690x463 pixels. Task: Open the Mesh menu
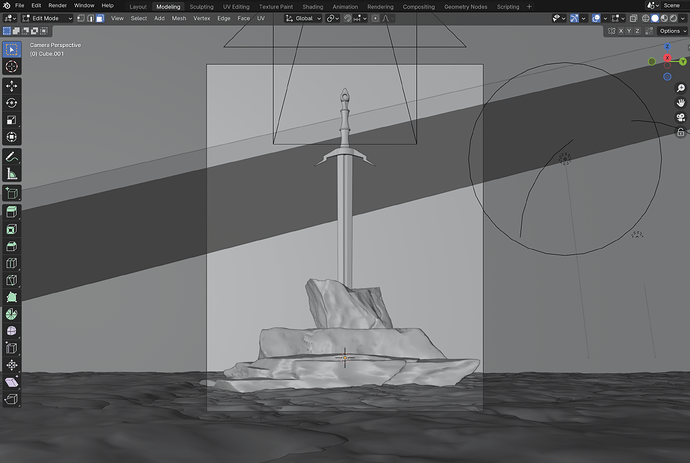click(x=179, y=18)
